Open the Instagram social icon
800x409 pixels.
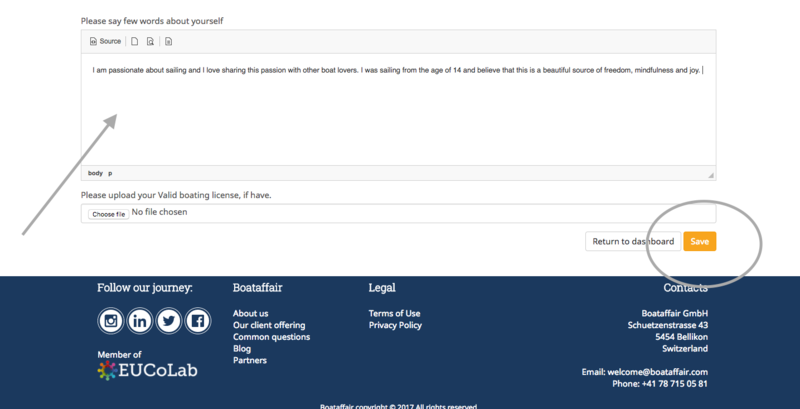pos(111,321)
